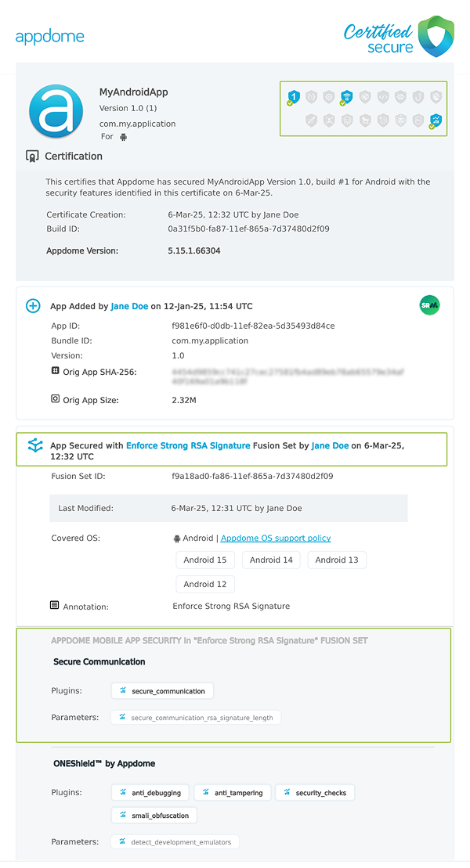Click the anti_tampering plugin chip

pyautogui.click(x=233, y=792)
